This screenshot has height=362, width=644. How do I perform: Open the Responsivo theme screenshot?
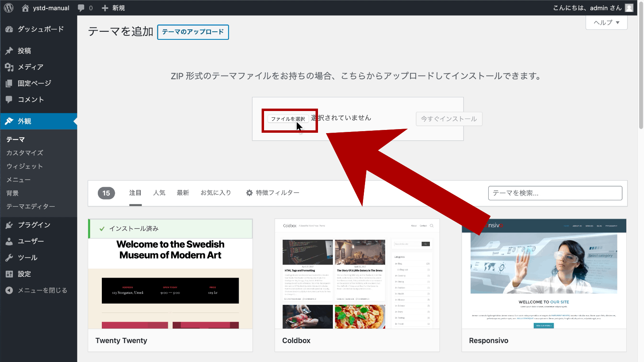(544, 274)
